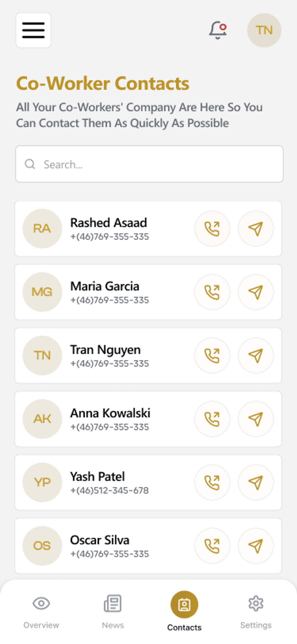Viewport: 297px width, 644px height.
Task: Call Anna Kowalski
Action: point(212,419)
